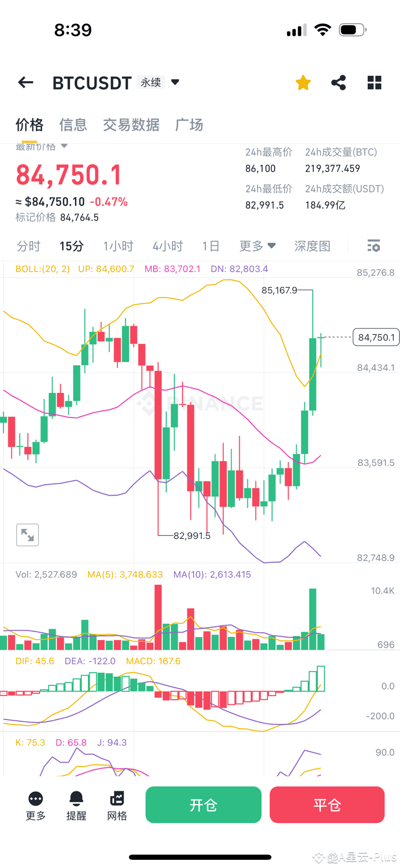The width and height of the screenshot is (400, 868).
Task: Enable the 1日 timeframe
Action: [211, 246]
